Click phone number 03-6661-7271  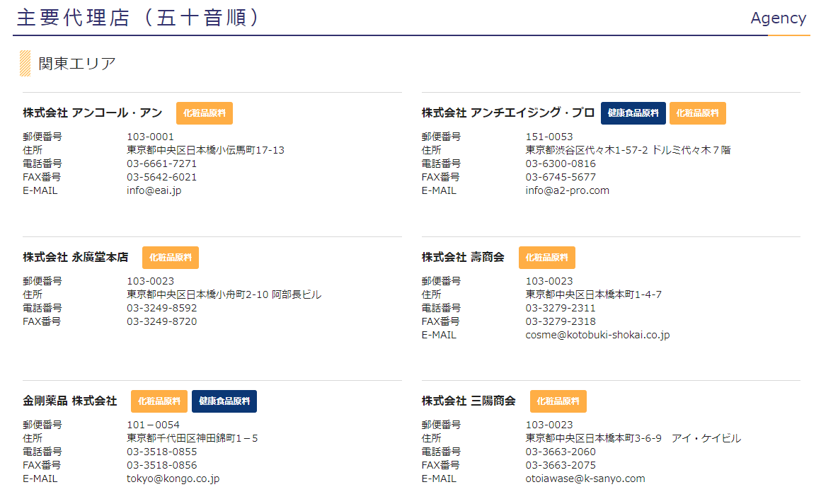coord(162,164)
